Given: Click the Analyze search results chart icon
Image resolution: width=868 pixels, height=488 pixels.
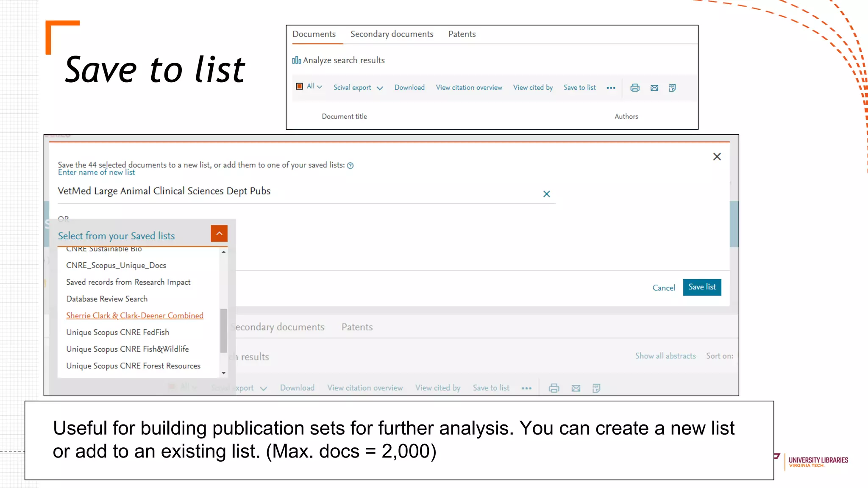Looking at the screenshot, I should click(x=296, y=60).
